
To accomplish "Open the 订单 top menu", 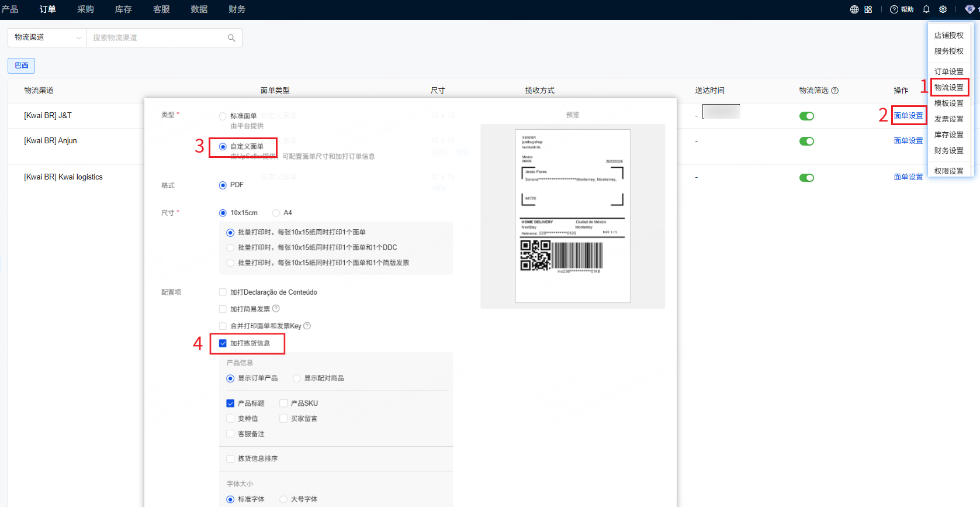I will [47, 9].
